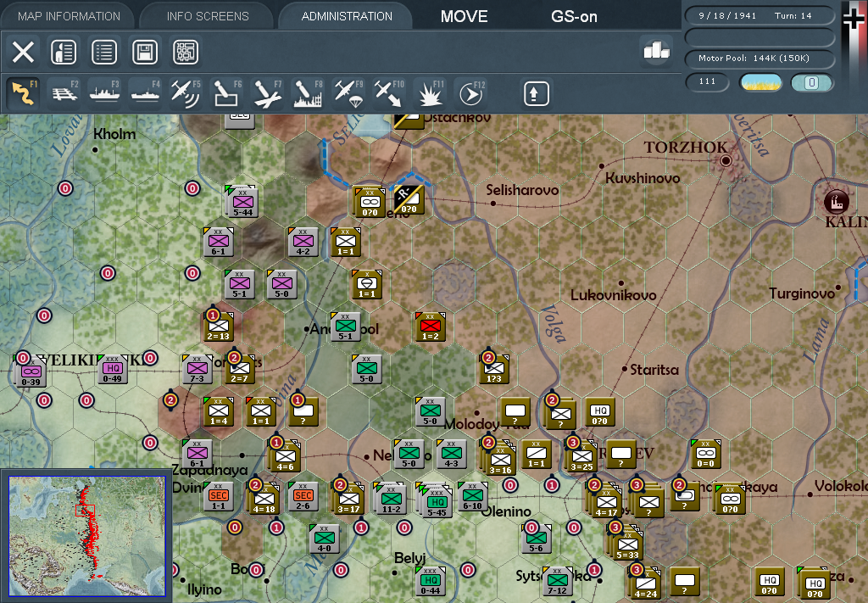Select the unit counter labeled 2=13
Image resolution: width=868 pixels, height=603 pixels.
click(218, 327)
